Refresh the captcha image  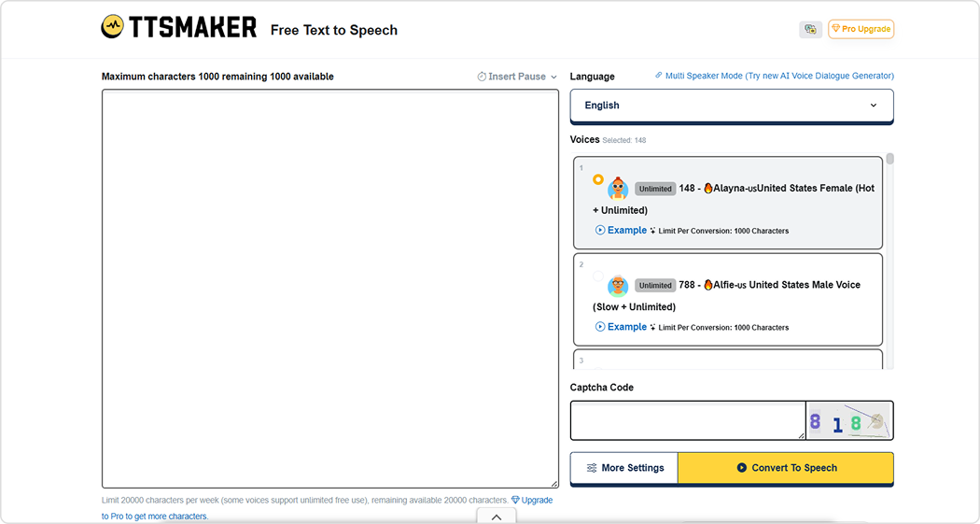point(849,421)
